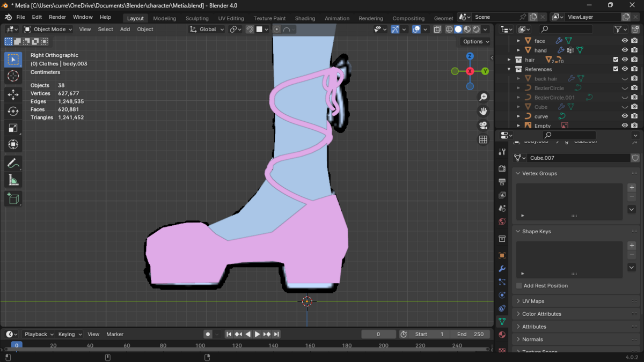Image resolution: width=644 pixels, height=362 pixels.
Task: Pick the Annotate tool
Action: pyautogui.click(x=13, y=163)
